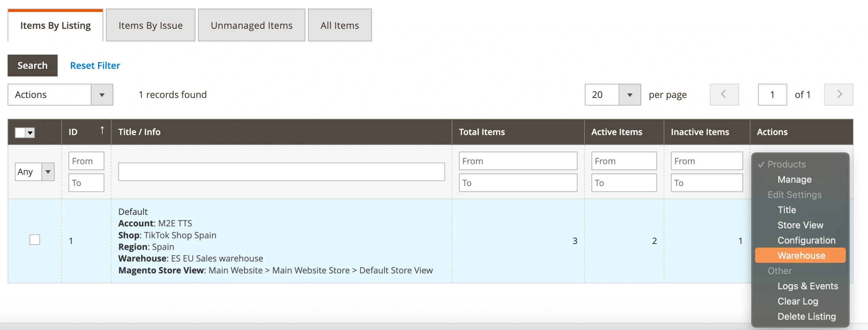This screenshot has width=868, height=330.
Task: Select Warehouse in the actions menu
Action: [801, 255]
